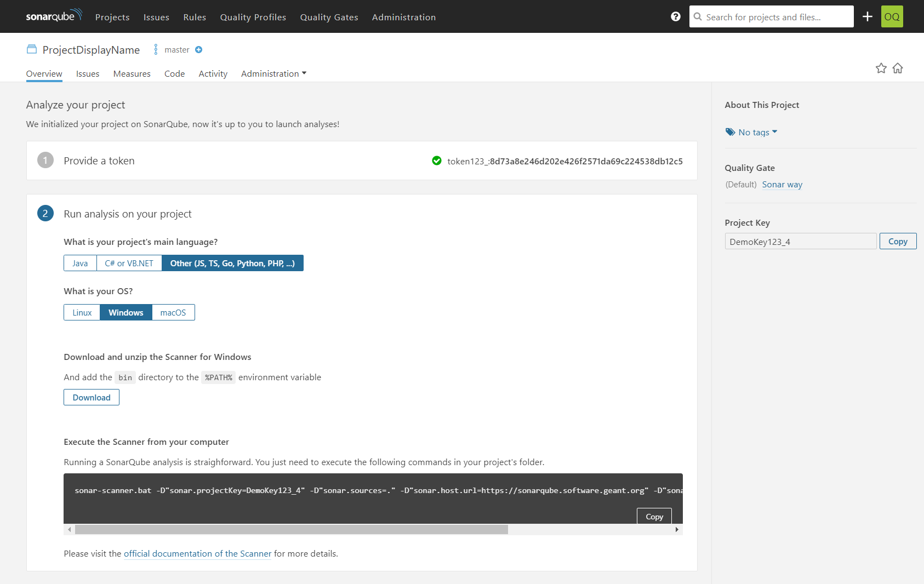Open the Sonar way quality gate link
This screenshot has width=924, height=584.
[x=782, y=185]
